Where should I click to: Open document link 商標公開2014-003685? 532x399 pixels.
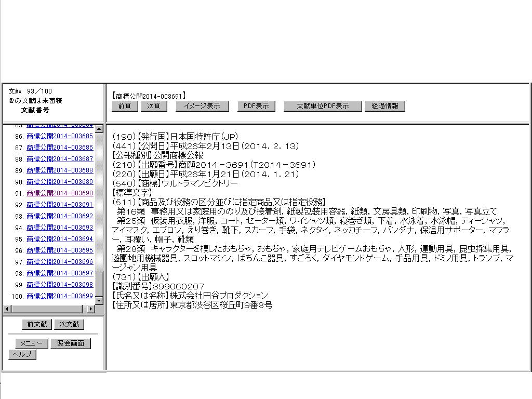60,136
